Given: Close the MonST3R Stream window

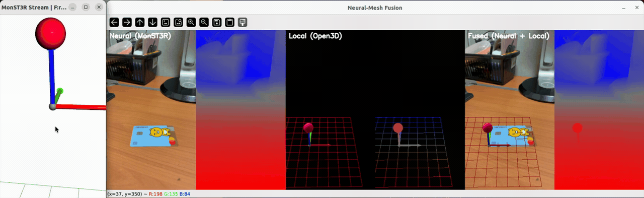Looking at the screenshot, I should 99,8.
